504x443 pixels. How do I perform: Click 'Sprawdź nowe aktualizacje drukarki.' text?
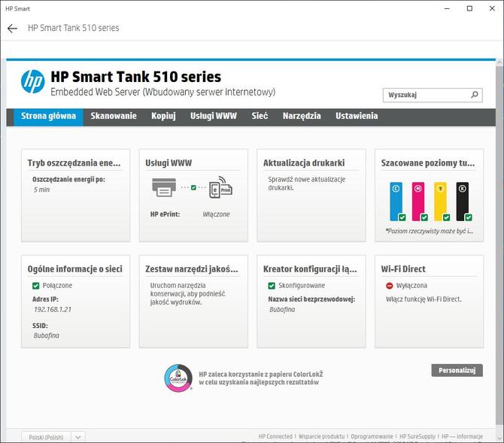(307, 184)
